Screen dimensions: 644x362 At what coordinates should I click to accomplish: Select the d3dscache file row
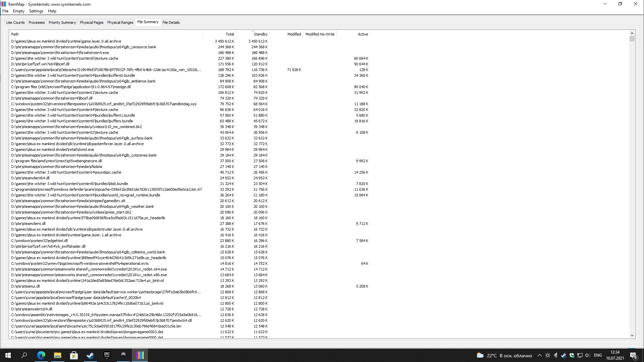point(190,70)
